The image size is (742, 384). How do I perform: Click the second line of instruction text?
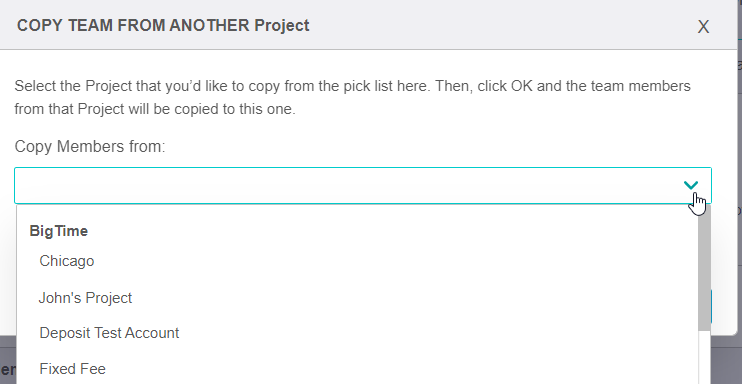[x=155, y=109]
